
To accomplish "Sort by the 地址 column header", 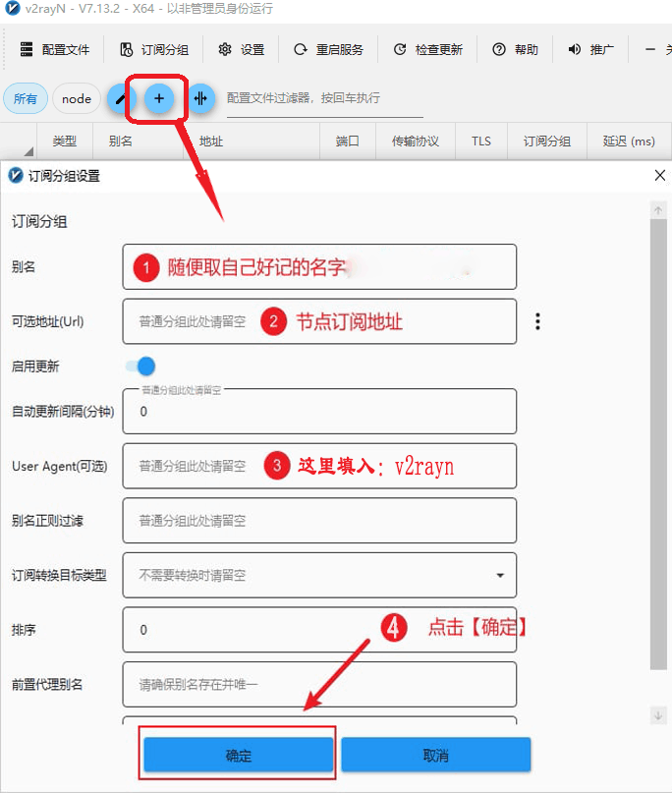I will 252,142.
